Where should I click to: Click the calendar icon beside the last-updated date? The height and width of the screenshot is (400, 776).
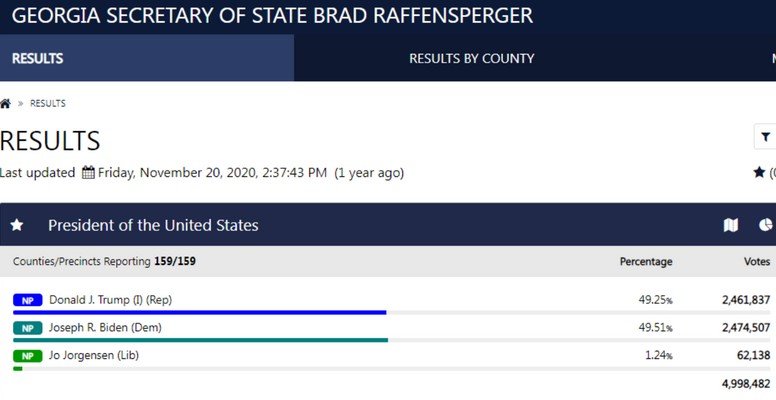click(88, 172)
